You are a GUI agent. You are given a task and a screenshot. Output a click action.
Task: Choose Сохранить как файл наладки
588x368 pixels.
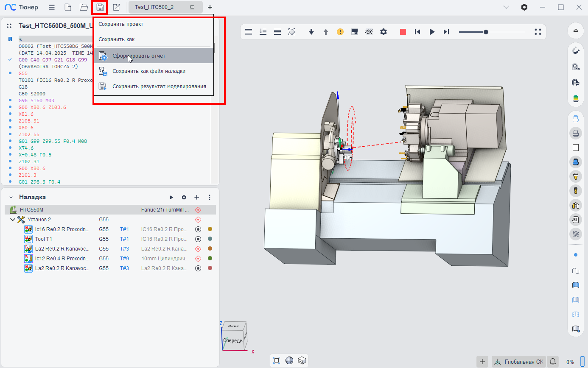point(148,71)
